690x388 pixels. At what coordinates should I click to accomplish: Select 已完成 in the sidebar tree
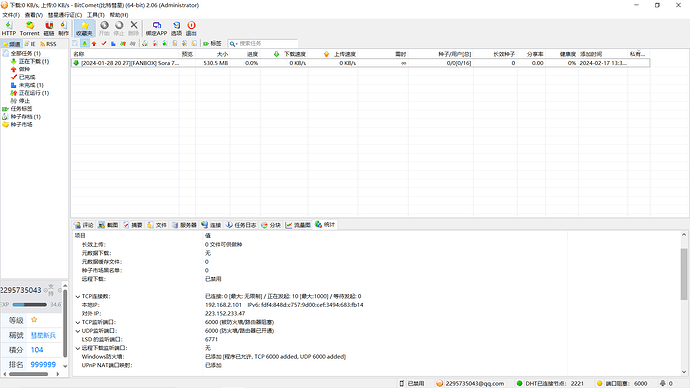[23, 77]
